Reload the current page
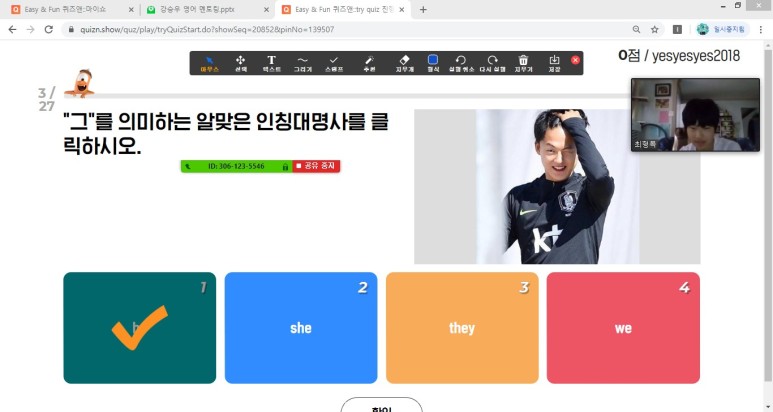 (49, 30)
